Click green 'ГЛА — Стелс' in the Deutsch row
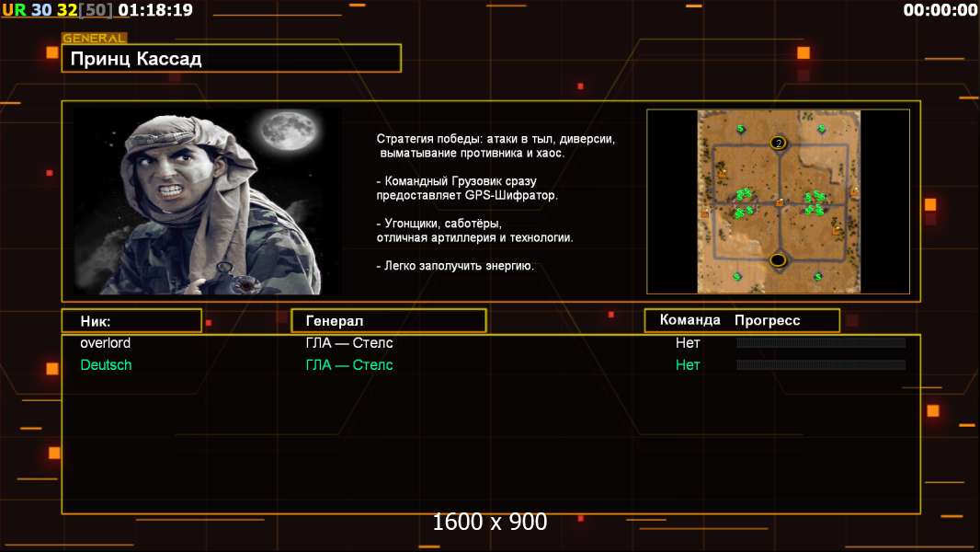This screenshot has width=980, height=552. (349, 364)
